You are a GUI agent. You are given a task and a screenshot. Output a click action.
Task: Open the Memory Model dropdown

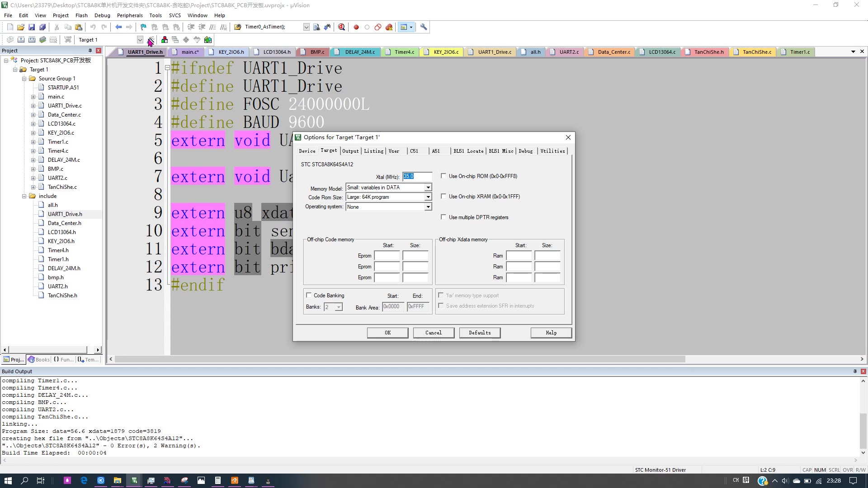[428, 188]
